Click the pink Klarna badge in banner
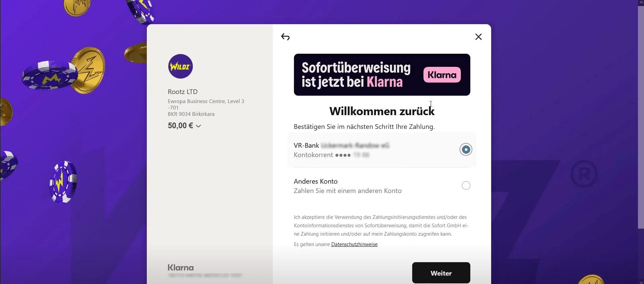 442,75
